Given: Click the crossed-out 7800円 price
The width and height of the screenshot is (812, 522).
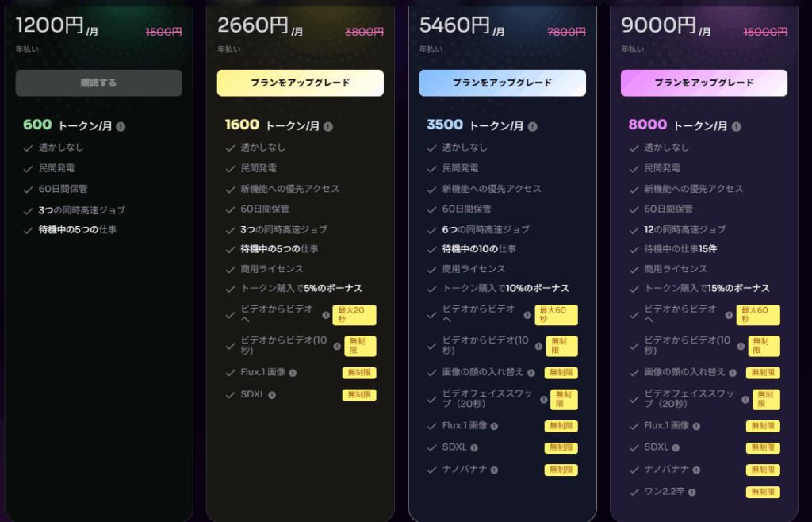Looking at the screenshot, I should [x=567, y=33].
